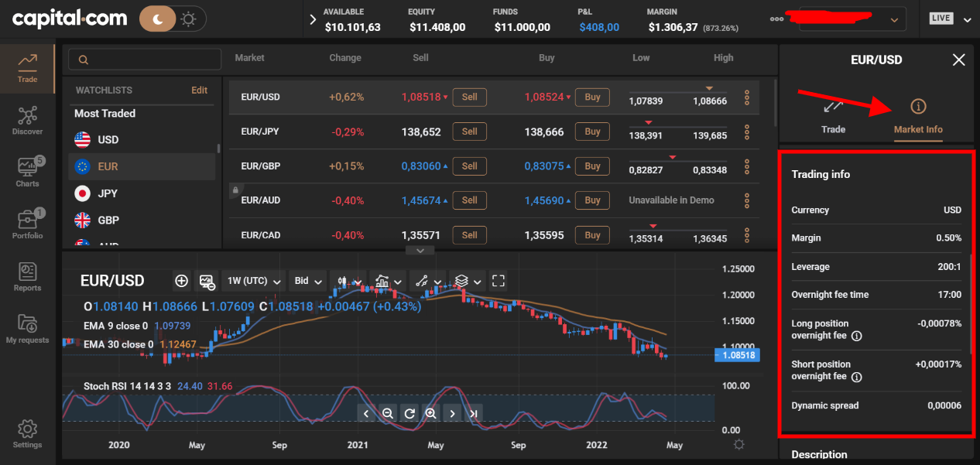Switch to the Market Info tab
Viewport: 980px width, 465px height.
click(918, 115)
